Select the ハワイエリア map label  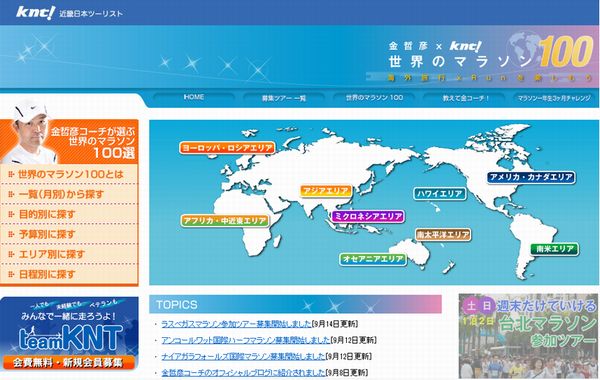(440, 194)
